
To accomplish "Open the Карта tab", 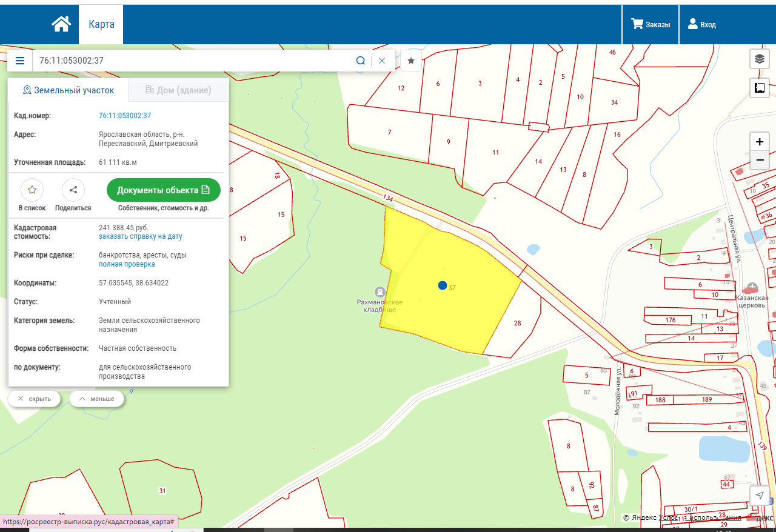I will (x=101, y=24).
